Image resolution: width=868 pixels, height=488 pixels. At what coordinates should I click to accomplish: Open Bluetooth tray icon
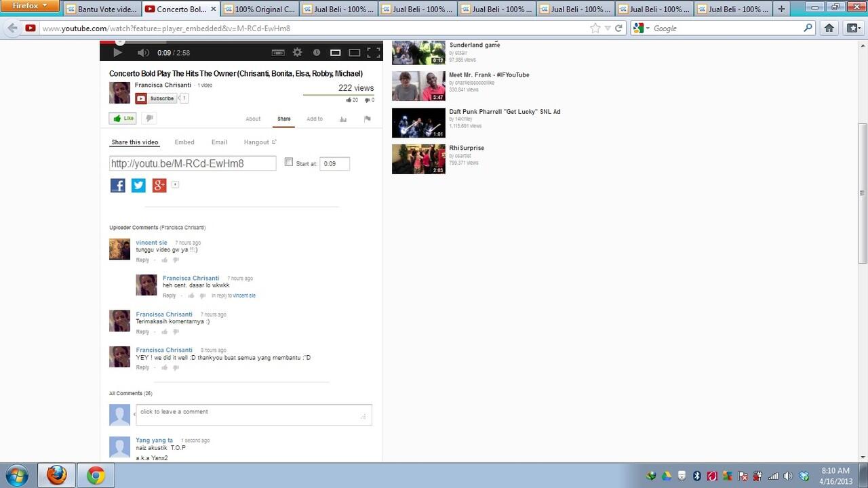(x=696, y=476)
